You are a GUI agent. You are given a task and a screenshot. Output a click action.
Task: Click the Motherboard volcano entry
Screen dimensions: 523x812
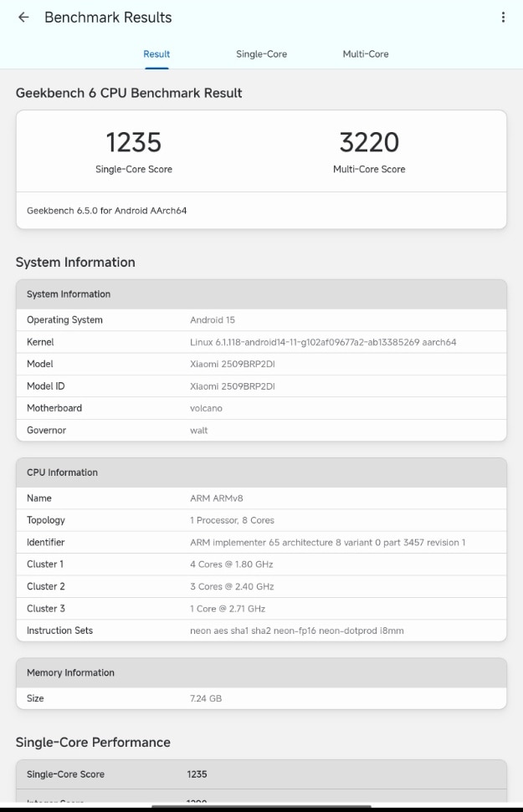(x=206, y=408)
